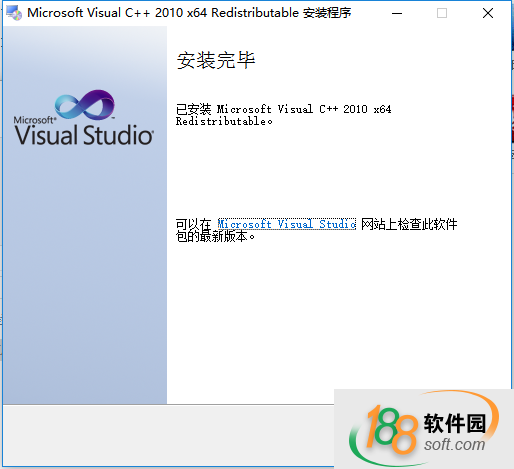Screen dimensions: 514x469
Task: Close the Redistributable setup window
Action: pos(488,13)
